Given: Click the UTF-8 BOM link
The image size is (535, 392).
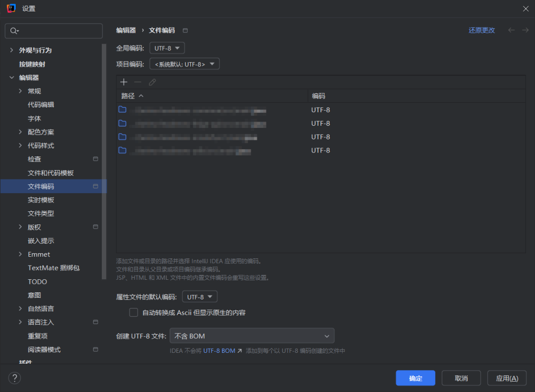Looking at the screenshot, I should point(219,351).
